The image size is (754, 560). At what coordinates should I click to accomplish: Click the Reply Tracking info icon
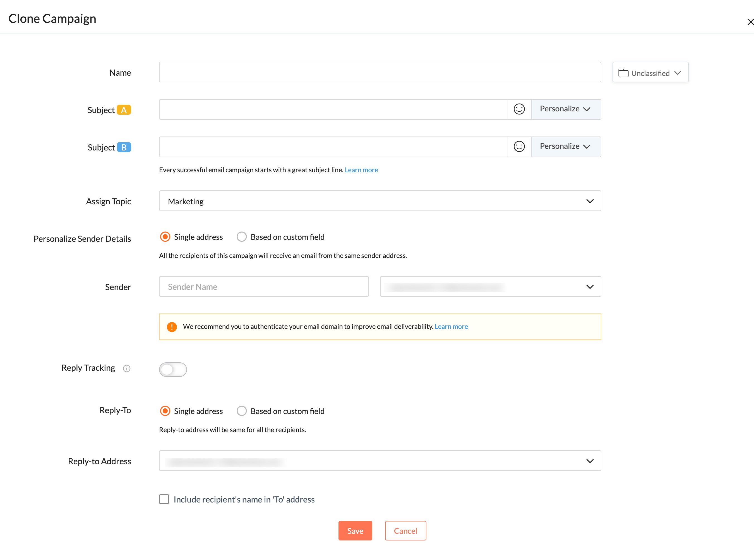click(x=126, y=368)
